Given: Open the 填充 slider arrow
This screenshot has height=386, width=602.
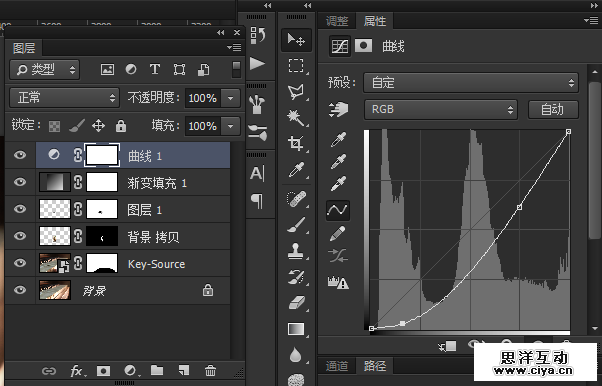Looking at the screenshot, I should [230, 126].
